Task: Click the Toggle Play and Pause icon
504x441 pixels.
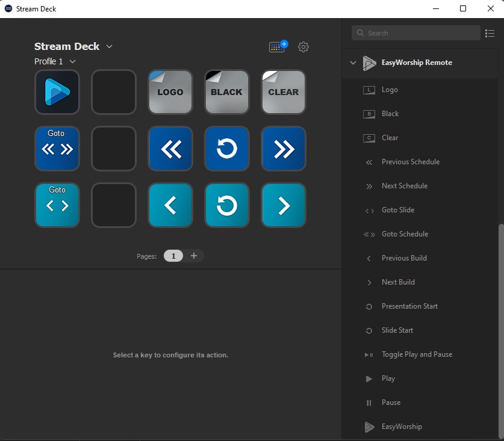Action: tap(369, 355)
